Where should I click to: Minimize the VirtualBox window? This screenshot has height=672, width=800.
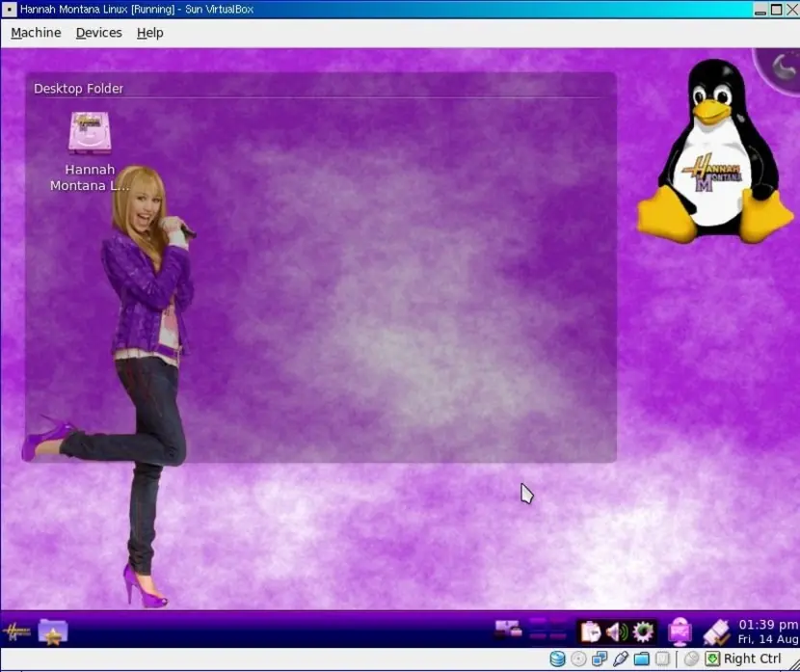pos(760,10)
